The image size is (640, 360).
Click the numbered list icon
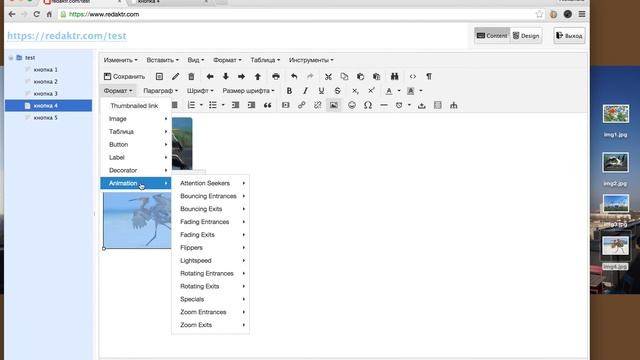click(x=191, y=105)
